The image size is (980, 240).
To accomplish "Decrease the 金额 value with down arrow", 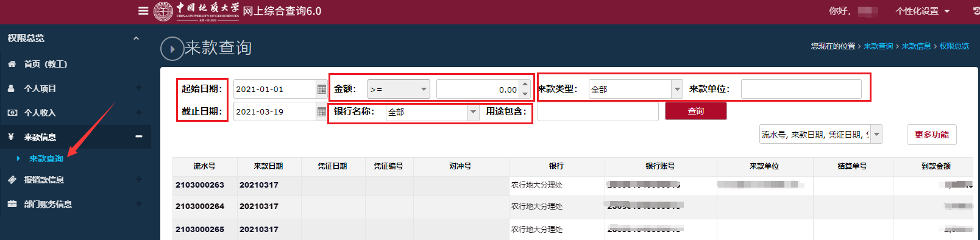I will [x=525, y=94].
